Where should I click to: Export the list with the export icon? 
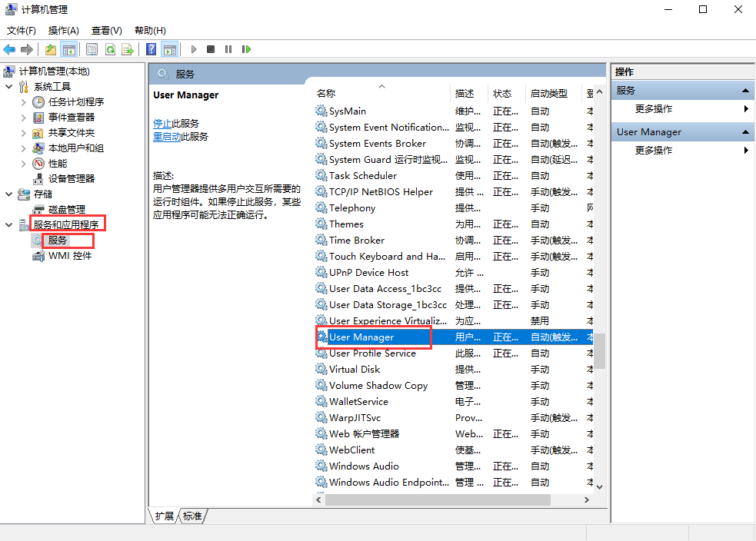(x=128, y=48)
